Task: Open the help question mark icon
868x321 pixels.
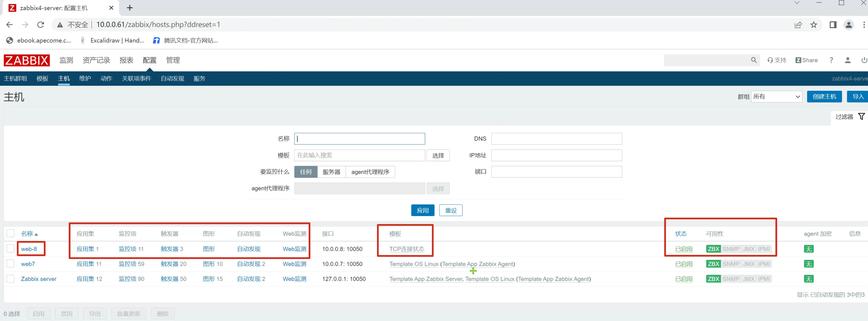Action: tap(831, 60)
